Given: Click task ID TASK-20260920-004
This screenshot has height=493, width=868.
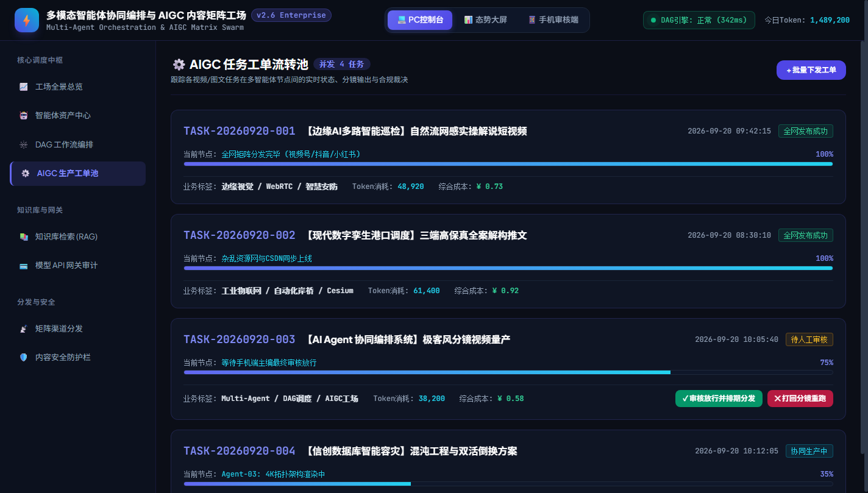Looking at the screenshot, I should coord(240,451).
